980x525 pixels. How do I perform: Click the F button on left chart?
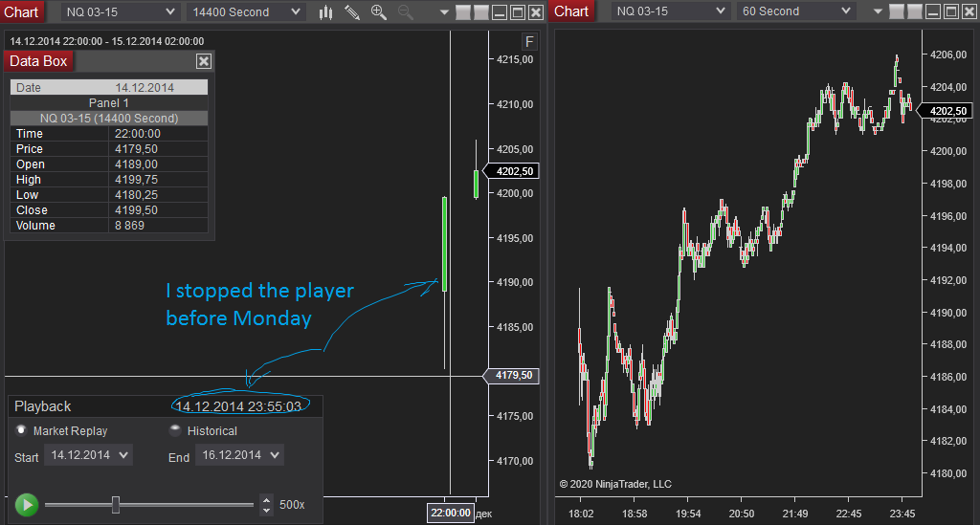coord(528,42)
